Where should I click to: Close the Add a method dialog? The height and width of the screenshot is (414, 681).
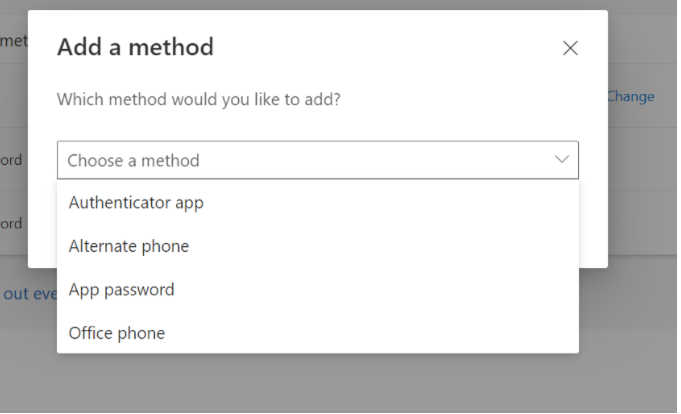click(x=570, y=48)
